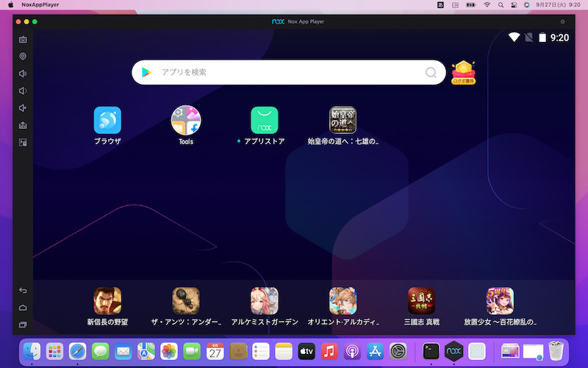Click the Android back arrow button
The image size is (588, 368).
pyautogui.click(x=23, y=290)
